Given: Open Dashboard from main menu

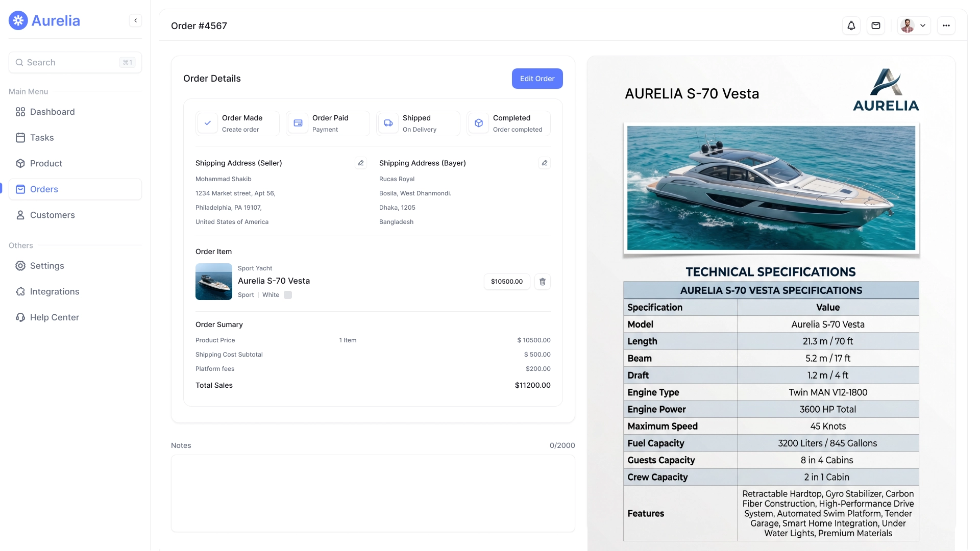Looking at the screenshot, I should 52,112.
